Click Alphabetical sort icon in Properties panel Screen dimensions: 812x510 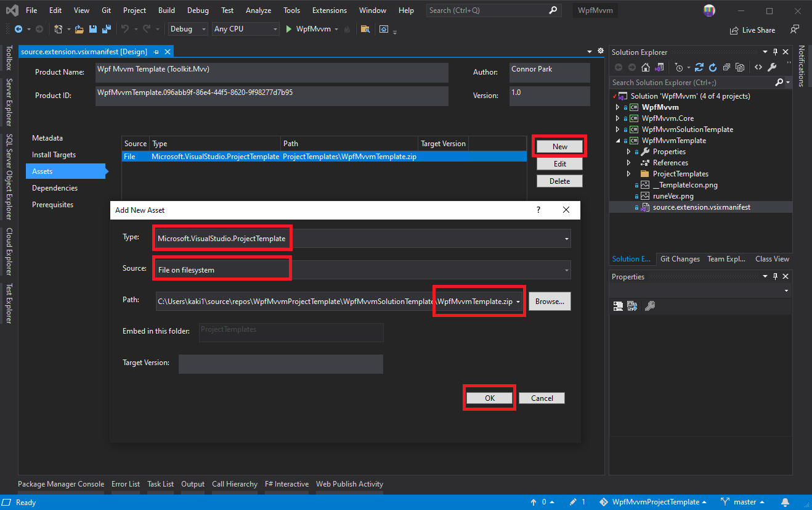(x=632, y=306)
